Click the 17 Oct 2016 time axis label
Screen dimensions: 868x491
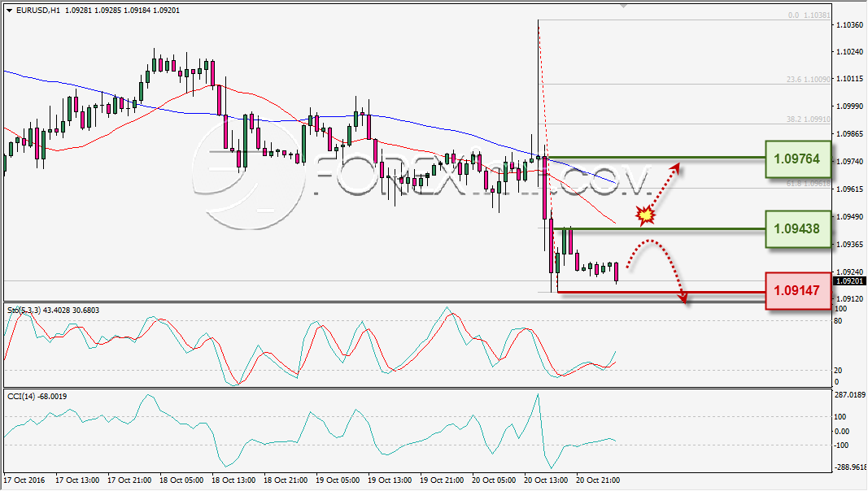coord(25,480)
